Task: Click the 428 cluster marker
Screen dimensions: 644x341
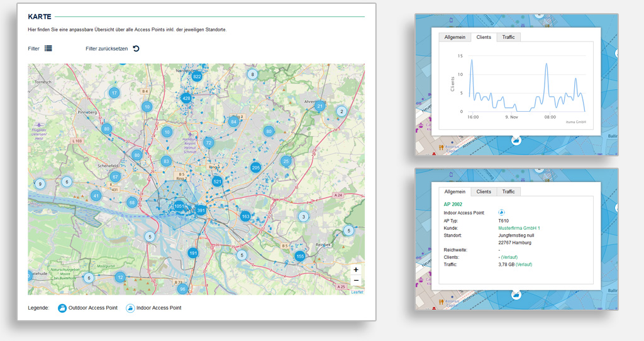Action: coord(186,98)
